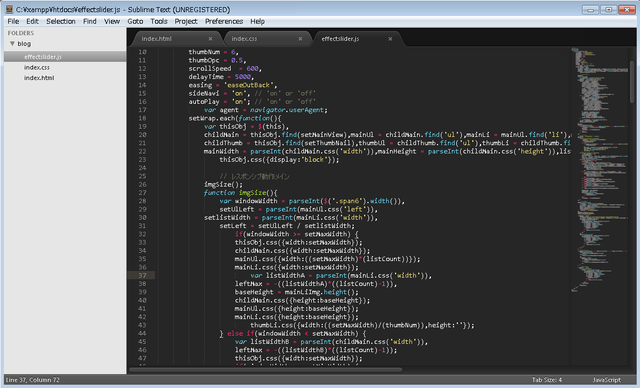
Task: Click line number 44 in gutter
Action: click(142, 333)
